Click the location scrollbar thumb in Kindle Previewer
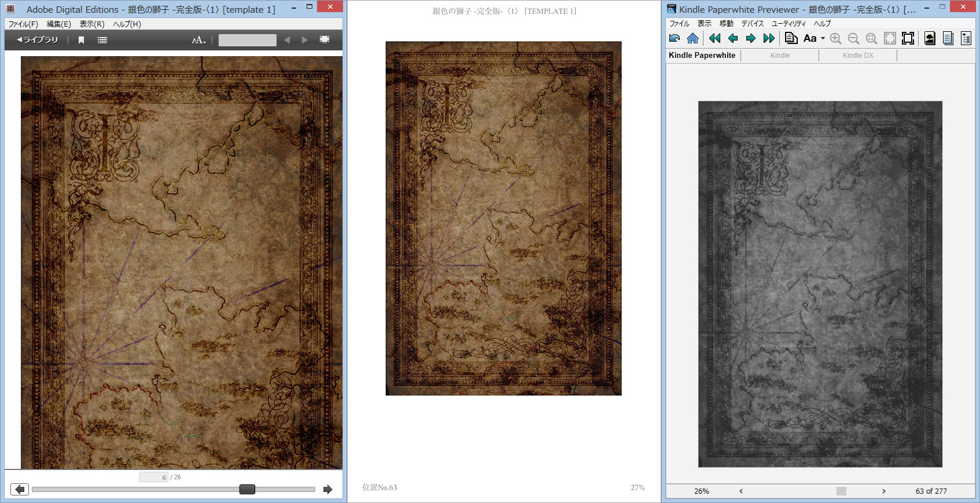This screenshot has height=503, width=980. [841, 491]
